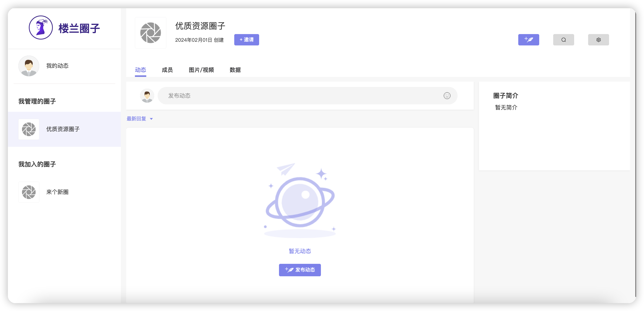Click the 优质资源圈子 header avatar image
644x311 pixels.
150,33
